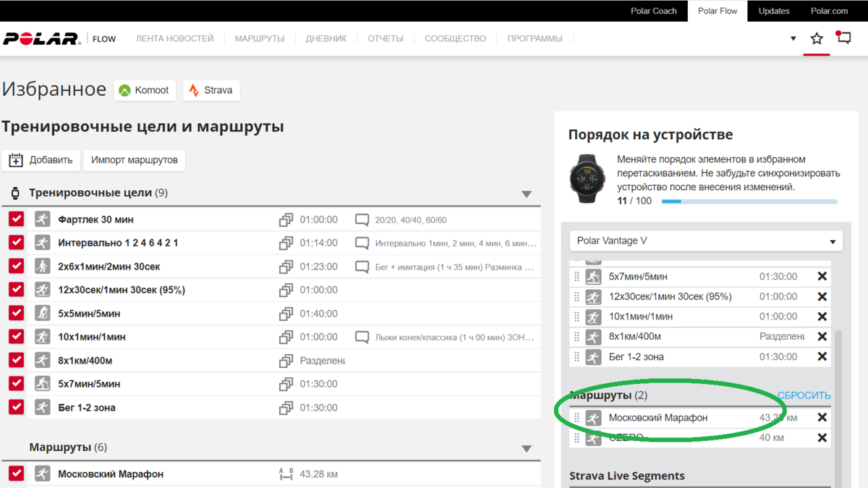Click phases icon for Фартлек 30 мин
This screenshot has width=868, height=488.
[x=286, y=220]
